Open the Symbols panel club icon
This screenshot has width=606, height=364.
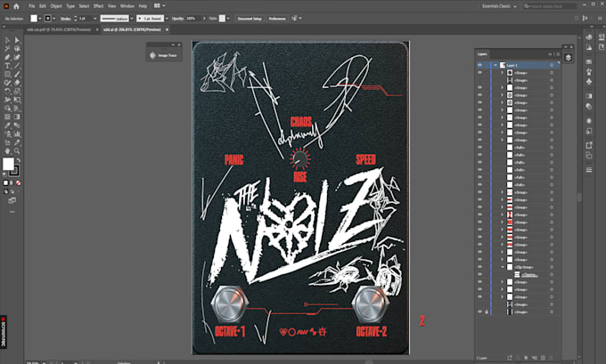tap(589, 82)
